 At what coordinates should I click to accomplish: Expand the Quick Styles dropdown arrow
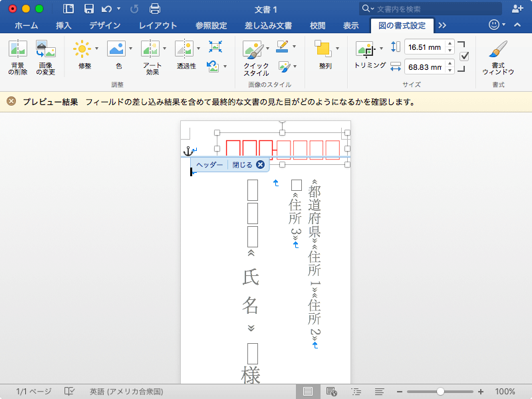268,49
